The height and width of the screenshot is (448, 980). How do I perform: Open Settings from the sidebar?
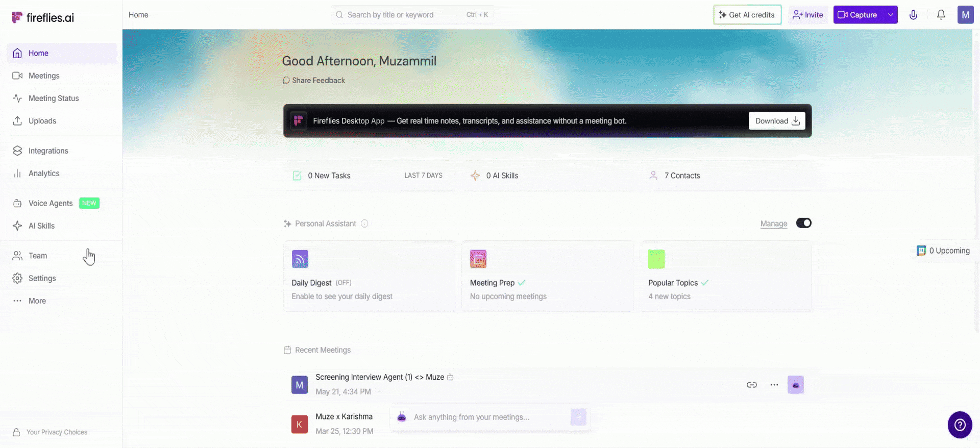pos(61,278)
